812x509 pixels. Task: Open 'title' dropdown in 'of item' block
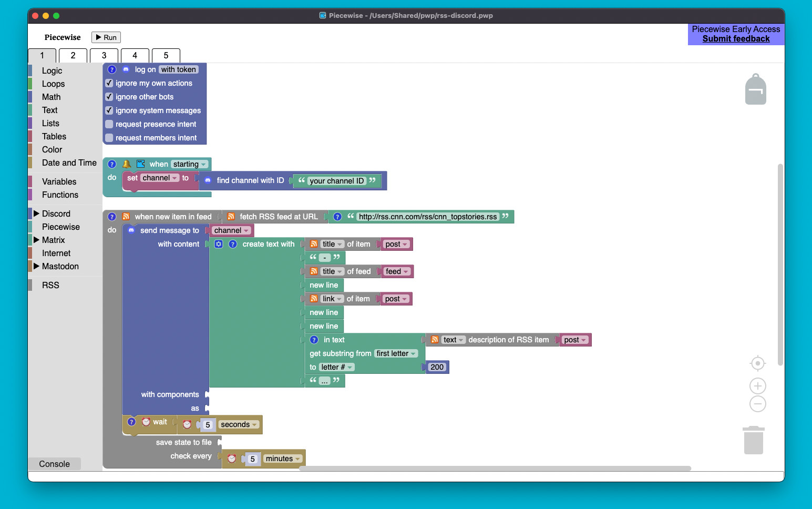332,244
